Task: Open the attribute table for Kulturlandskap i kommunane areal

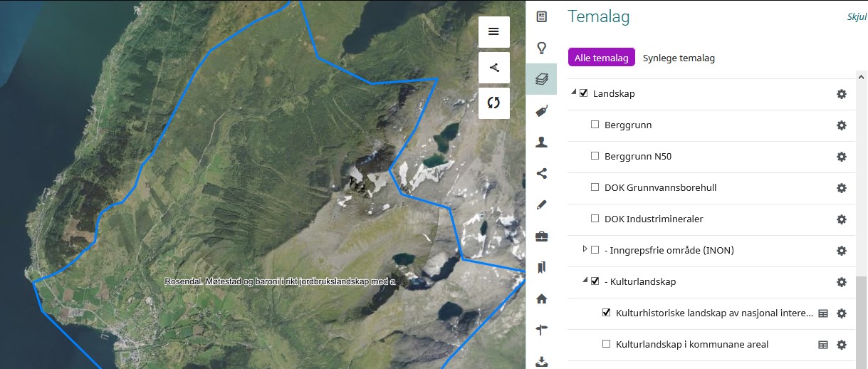Action: point(823,345)
